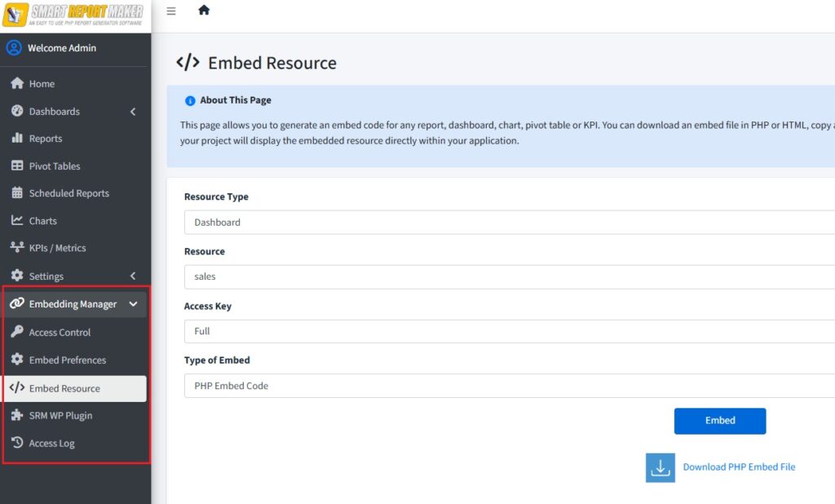The image size is (835, 504).
Task: Select Embed Resource in the sidebar
Action: pyautogui.click(x=65, y=388)
